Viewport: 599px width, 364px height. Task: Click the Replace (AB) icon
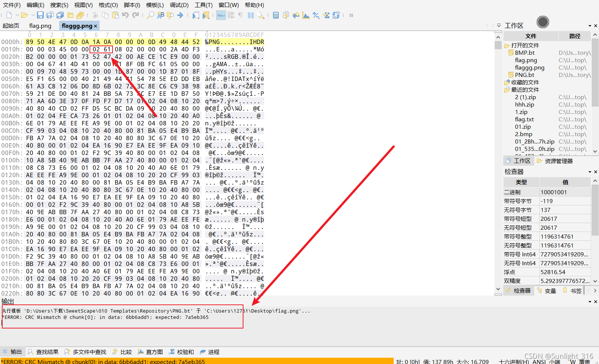coord(161,15)
